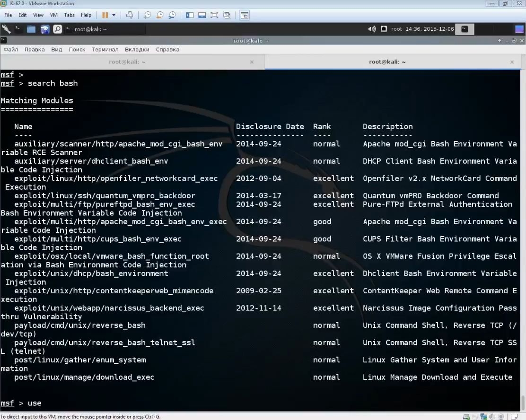The height and width of the screenshot is (420, 526).
Task: Click the exploit/multi/http/cups_bash_env_exec module name
Action: [x=97, y=239]
